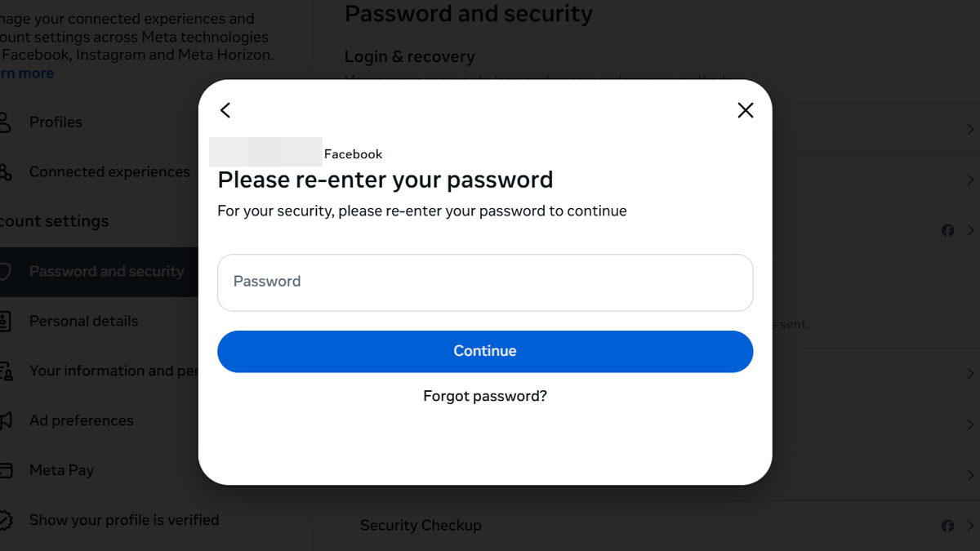Screen dimensions: 980x551
Task: Expand the Security Checkup row via its chevron
Action: (972, 526)
